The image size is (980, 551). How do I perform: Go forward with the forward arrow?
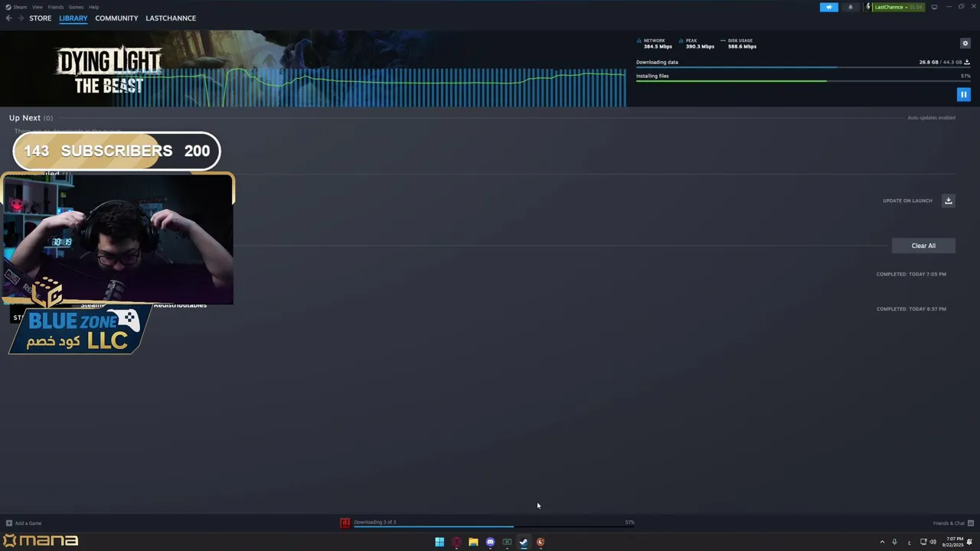(20, 18)
